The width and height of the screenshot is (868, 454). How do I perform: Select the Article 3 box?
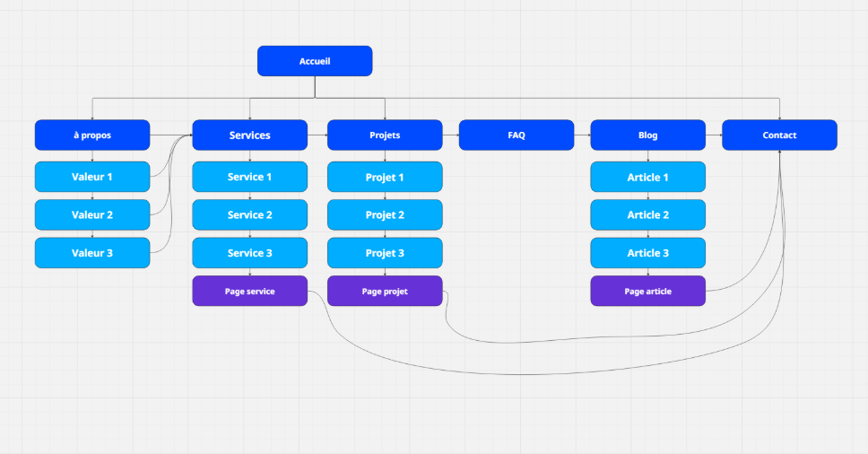(x=647, y=253)
